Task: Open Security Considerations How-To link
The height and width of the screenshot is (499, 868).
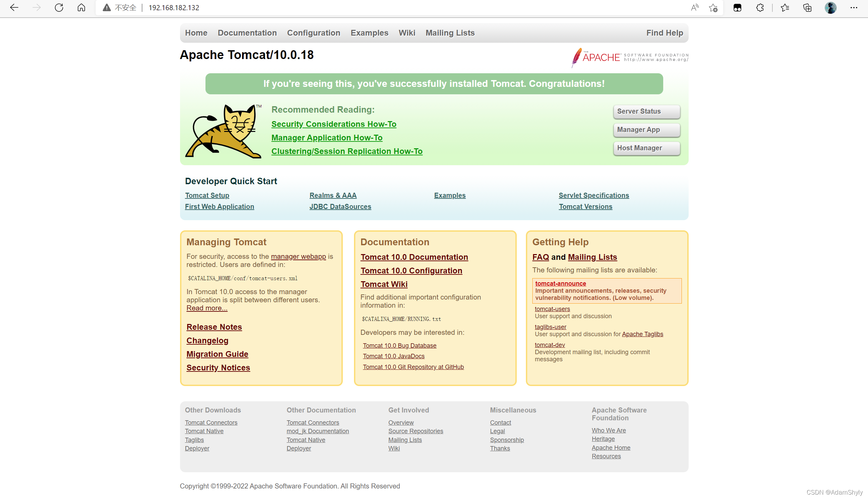Action: pos(334,124)
